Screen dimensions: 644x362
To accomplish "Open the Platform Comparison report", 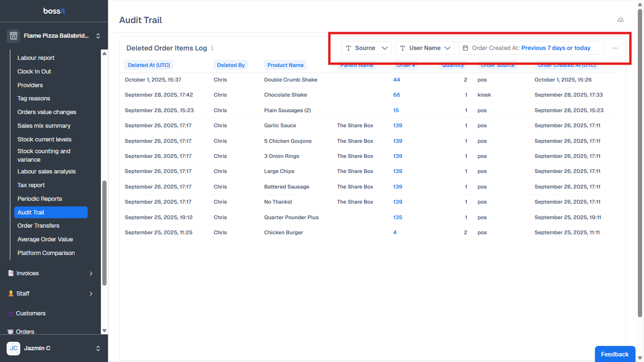I will [x=46, y=253].
